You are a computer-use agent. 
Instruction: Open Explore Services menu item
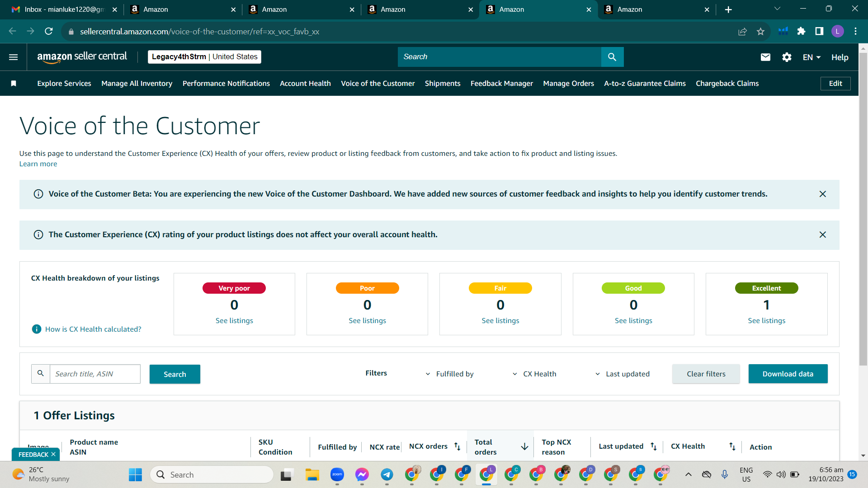(64, 84)
